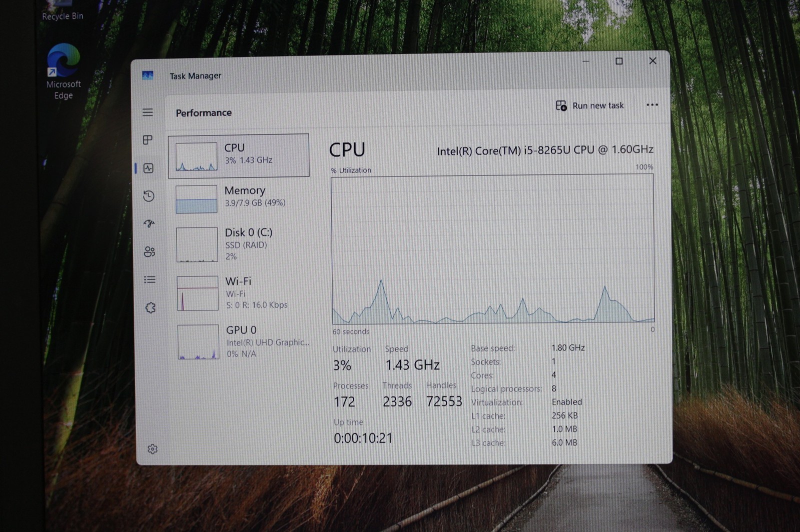Open the Task Manager hamburger navigation menu
Screen dimensions: 800x532
pos(148,112)
